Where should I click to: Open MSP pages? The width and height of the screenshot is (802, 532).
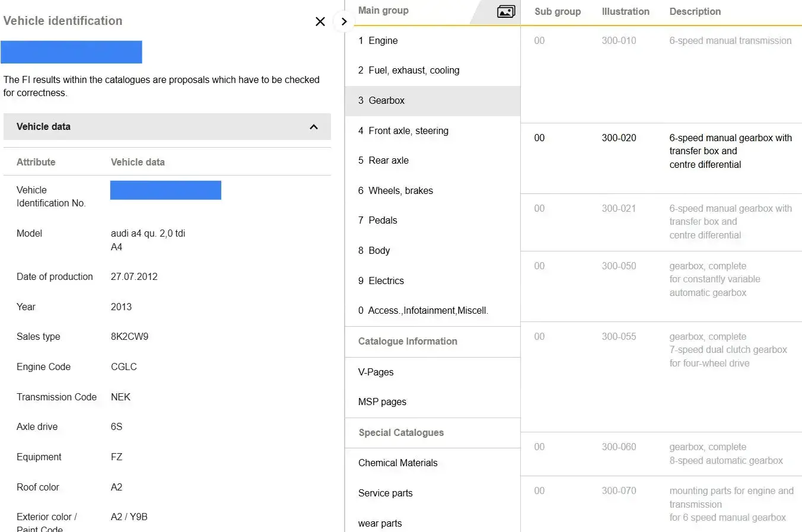(x=432, y=402)
